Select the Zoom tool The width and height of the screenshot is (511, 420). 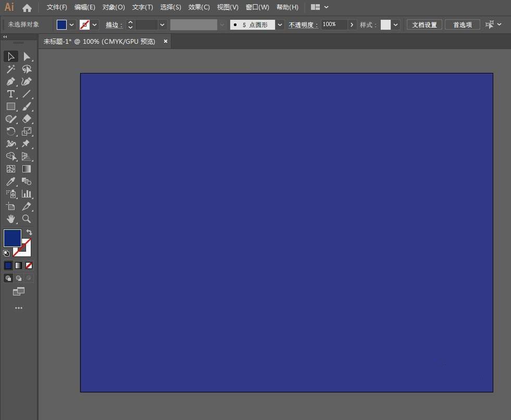[x=27, y=219]
